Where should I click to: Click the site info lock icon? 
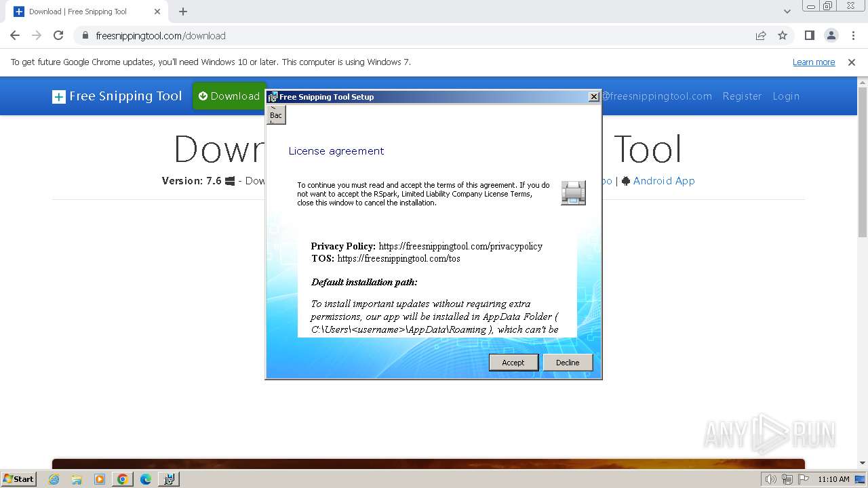pyautogui.click(x=85, y=36)
